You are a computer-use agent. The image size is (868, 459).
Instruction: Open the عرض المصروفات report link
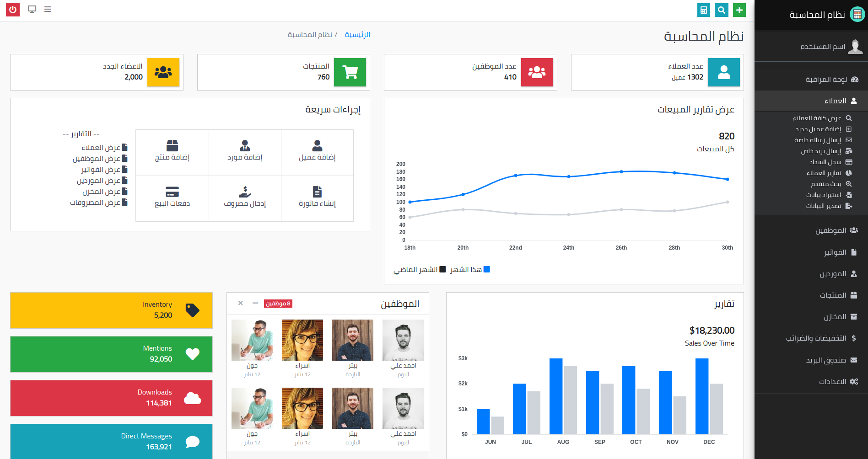[98, 203]
